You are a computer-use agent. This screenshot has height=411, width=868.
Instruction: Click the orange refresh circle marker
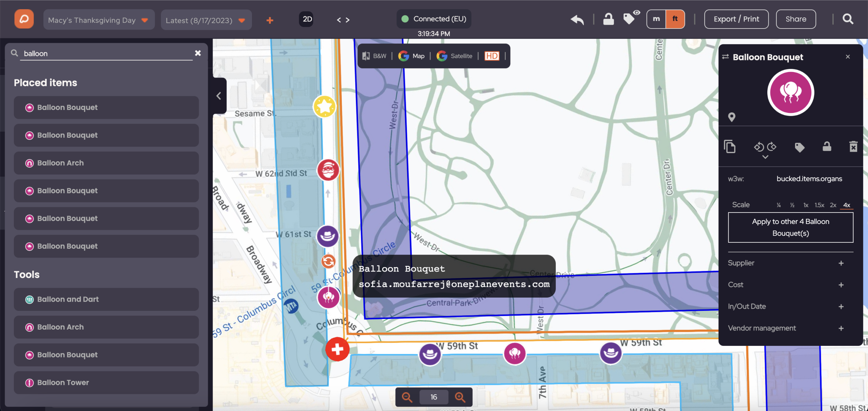[x=328, y=261]
